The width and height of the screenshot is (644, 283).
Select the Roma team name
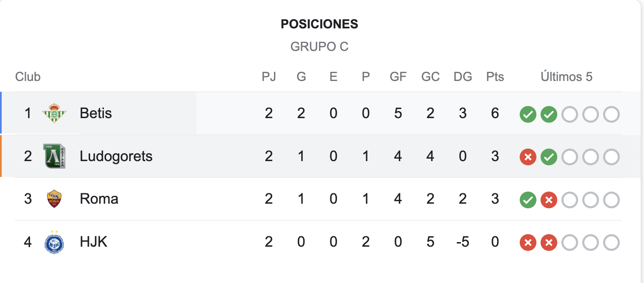(x=99, y=199)
